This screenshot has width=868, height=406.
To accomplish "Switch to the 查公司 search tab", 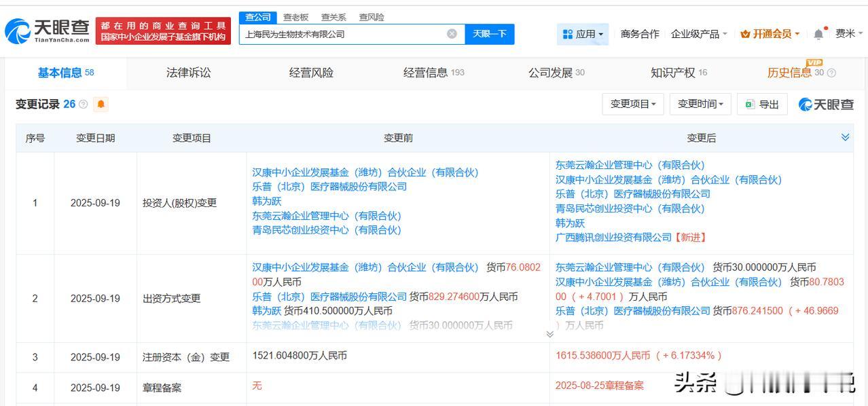I will (x=258, y=17).
